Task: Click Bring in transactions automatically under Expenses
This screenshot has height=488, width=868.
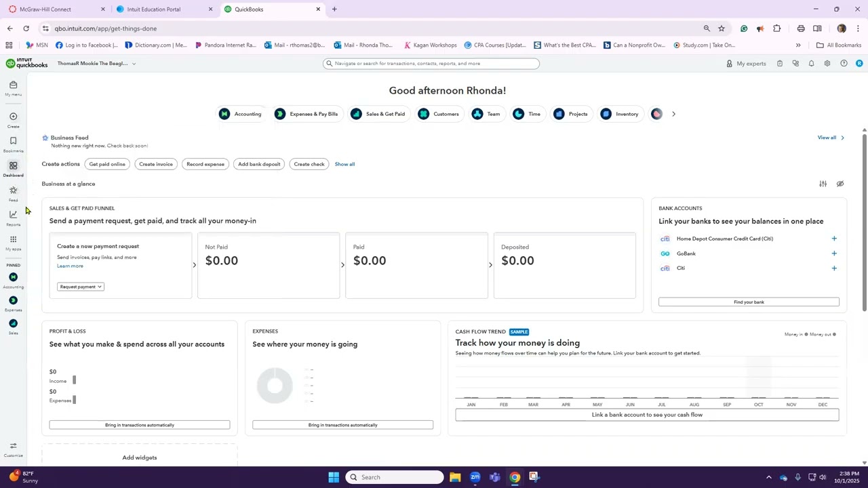Action: 342,425
